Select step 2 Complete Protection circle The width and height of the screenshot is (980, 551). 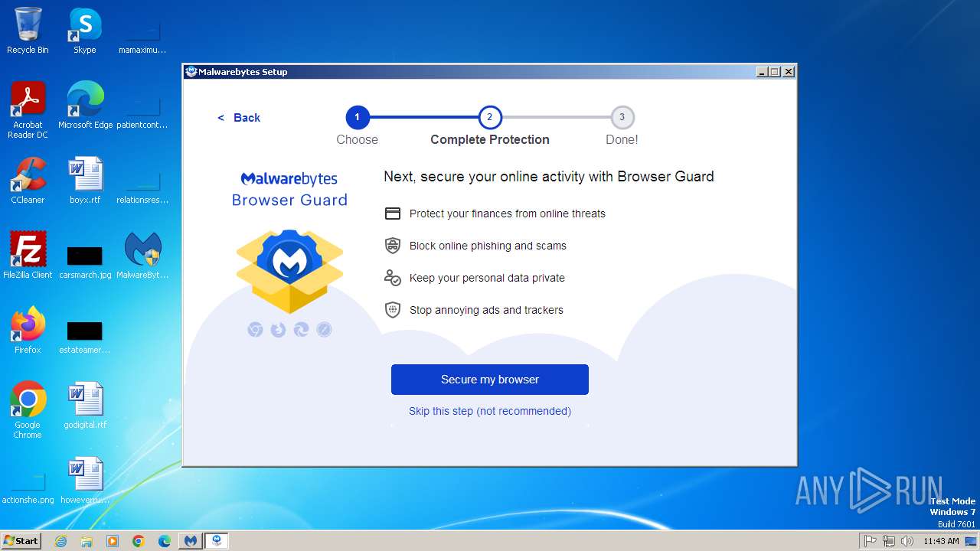(490, 117)
